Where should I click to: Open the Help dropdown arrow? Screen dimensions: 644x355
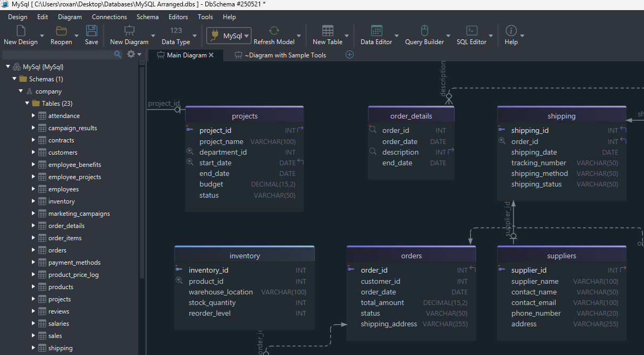pos(522,36)
